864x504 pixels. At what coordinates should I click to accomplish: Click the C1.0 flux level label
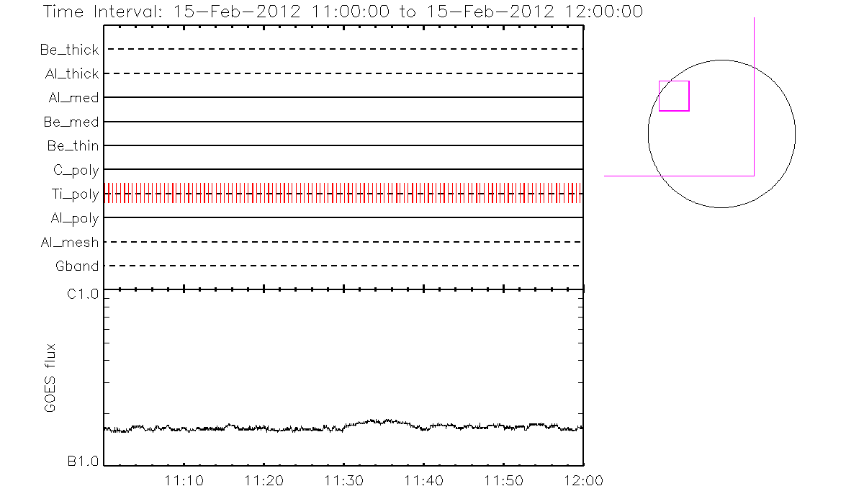point(84,294)
